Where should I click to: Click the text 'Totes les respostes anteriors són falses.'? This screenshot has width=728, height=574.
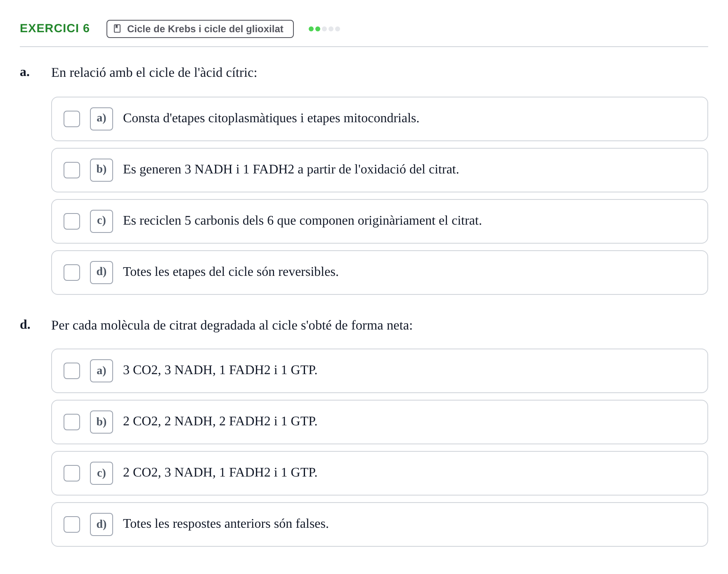pos(226,524)
